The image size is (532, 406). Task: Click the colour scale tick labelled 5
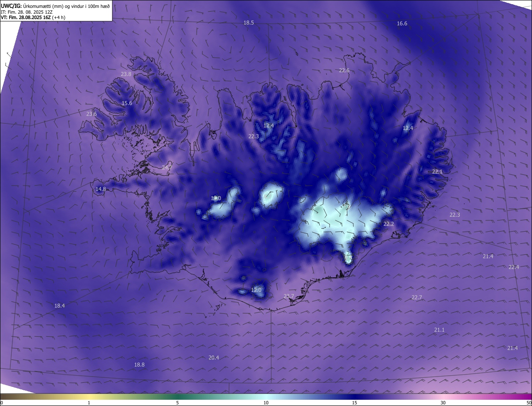[177, 403]
